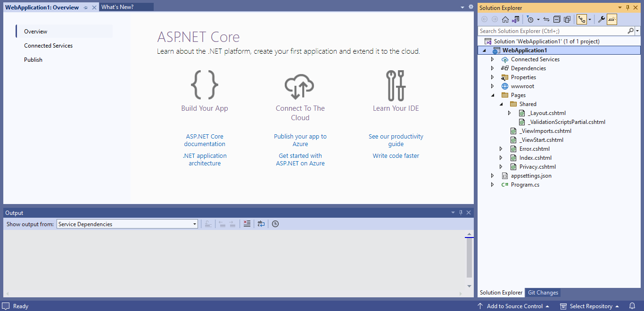644x311 pixels.
Task: Click the notifications bell in status bar
Action: [632, 306]
